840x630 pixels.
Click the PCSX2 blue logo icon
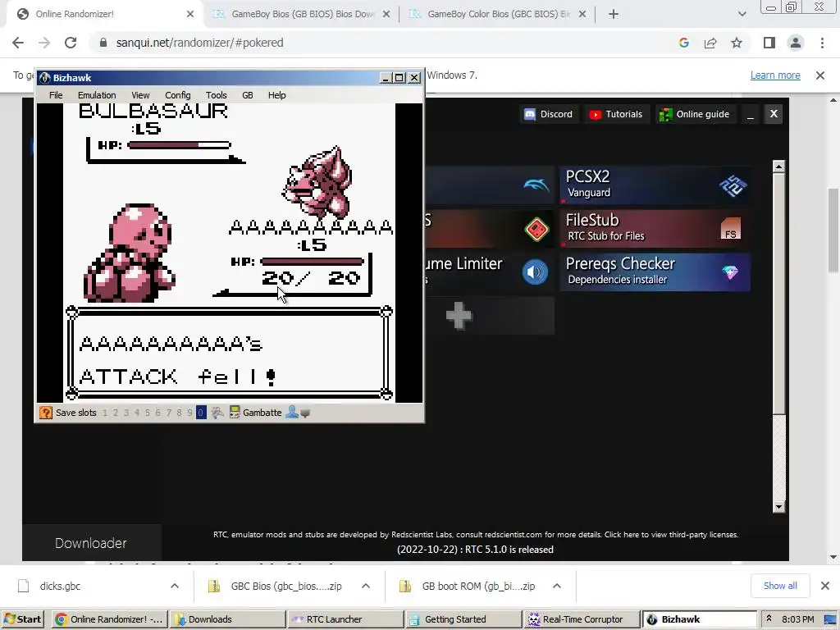[733, 185]
